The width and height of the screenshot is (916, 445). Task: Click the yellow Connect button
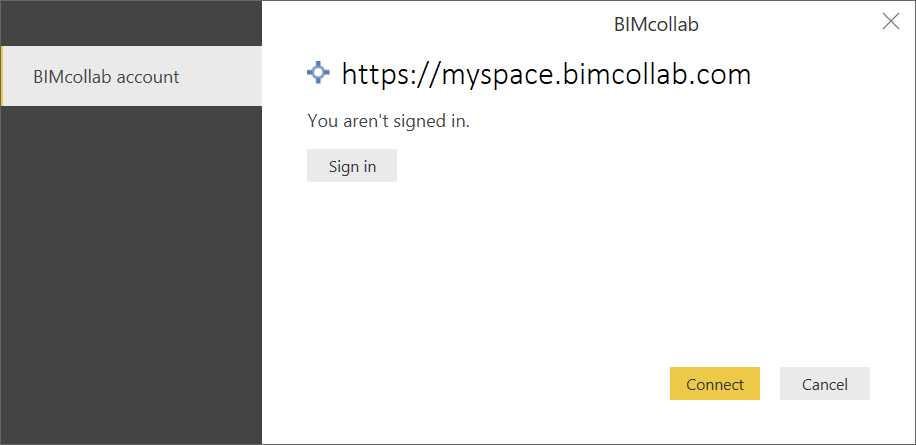tap(714, 384)
